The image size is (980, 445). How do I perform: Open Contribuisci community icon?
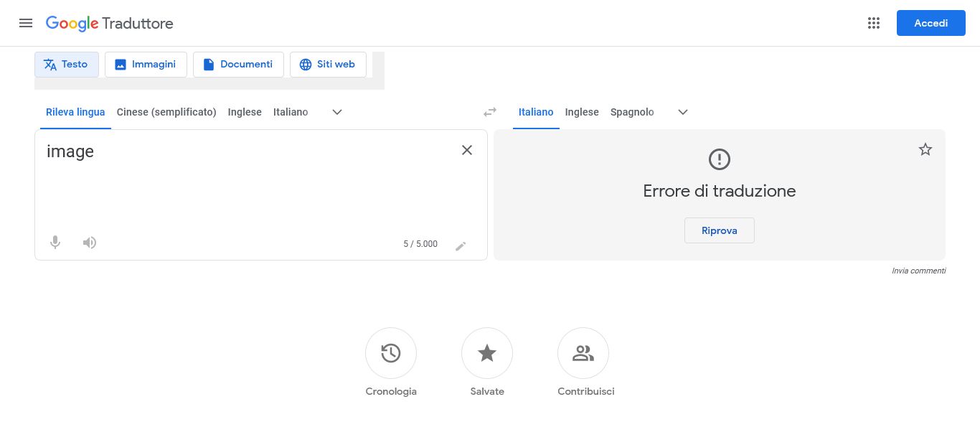(x=583, y=353)
